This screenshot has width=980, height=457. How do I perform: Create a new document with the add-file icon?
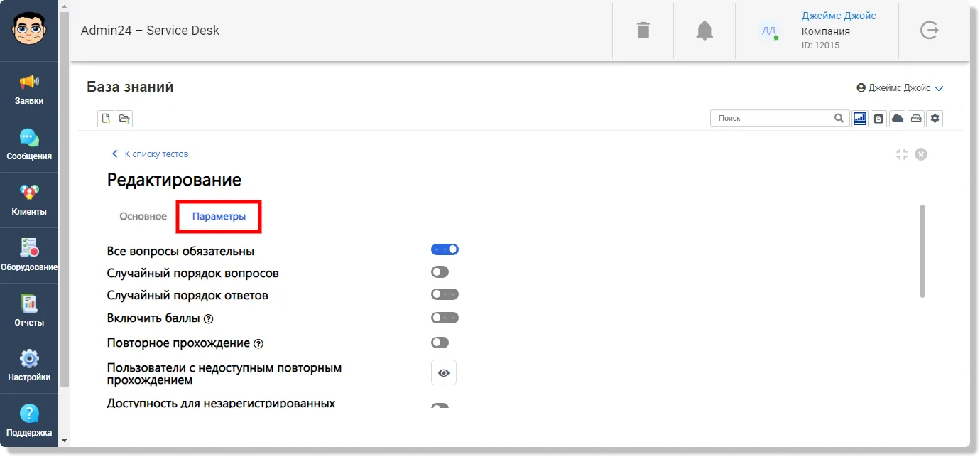tap(106, 119)
